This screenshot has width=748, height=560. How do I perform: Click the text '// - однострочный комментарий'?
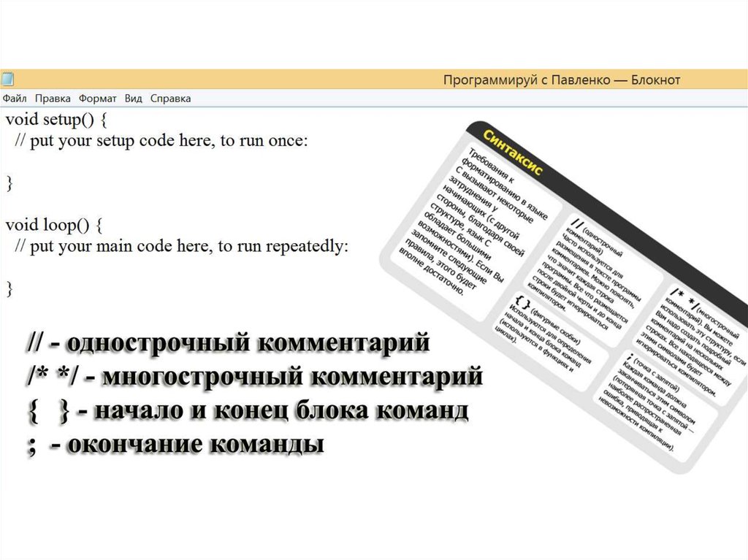click(229, 343)
